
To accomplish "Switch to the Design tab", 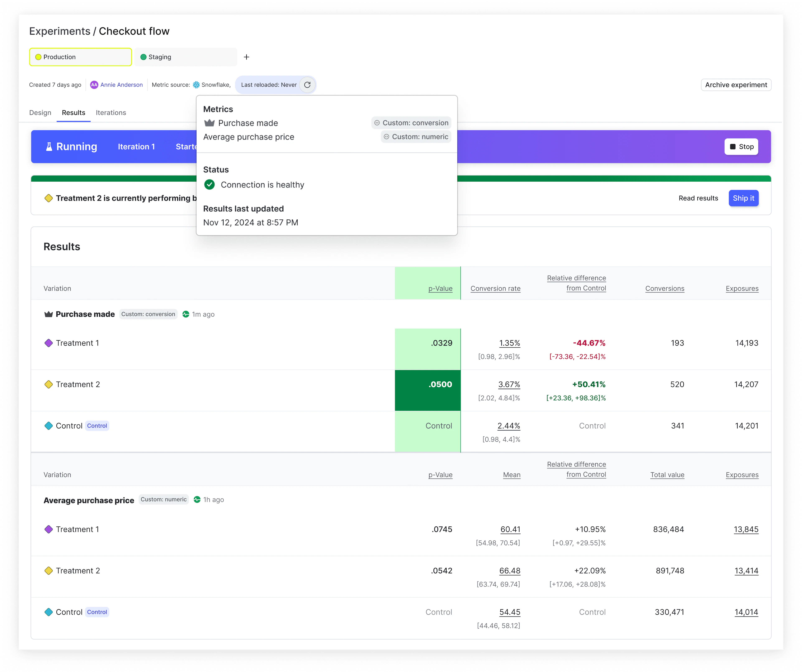I will [40, 113].
